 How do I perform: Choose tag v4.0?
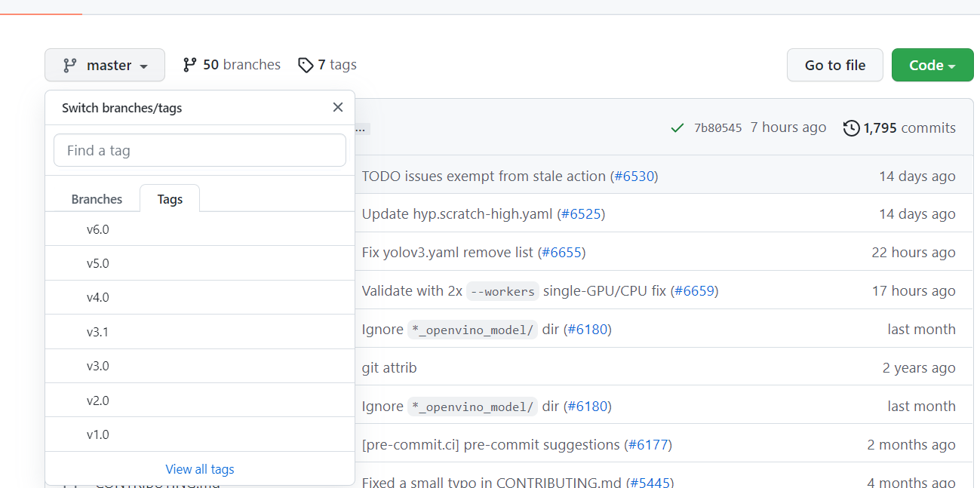[x=200, y=297]
